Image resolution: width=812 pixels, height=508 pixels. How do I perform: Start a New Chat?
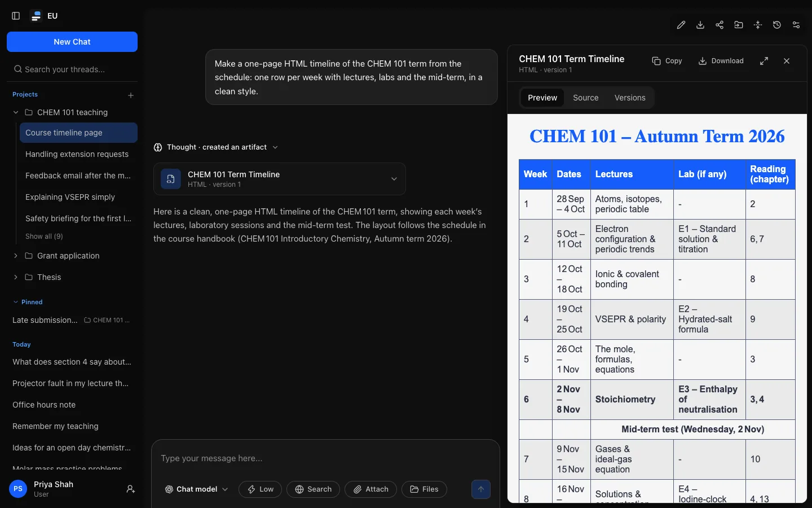click(x=72, y=42)
